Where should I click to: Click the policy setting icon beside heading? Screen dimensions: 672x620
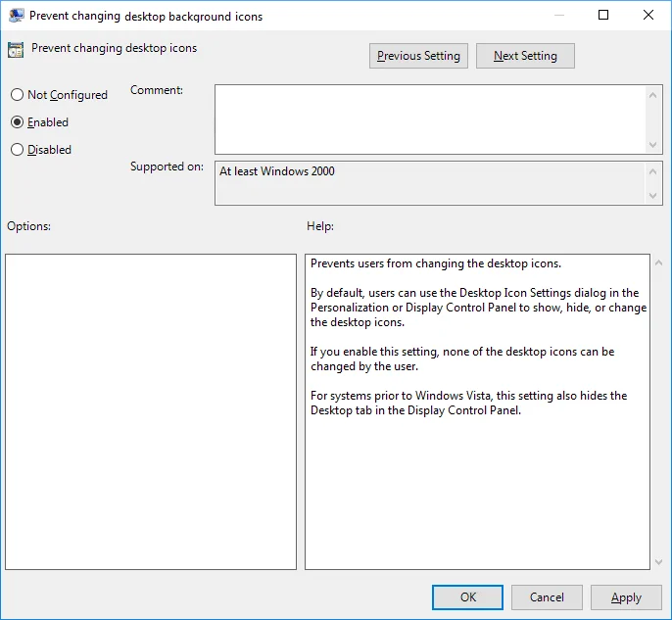click(16, 50)
